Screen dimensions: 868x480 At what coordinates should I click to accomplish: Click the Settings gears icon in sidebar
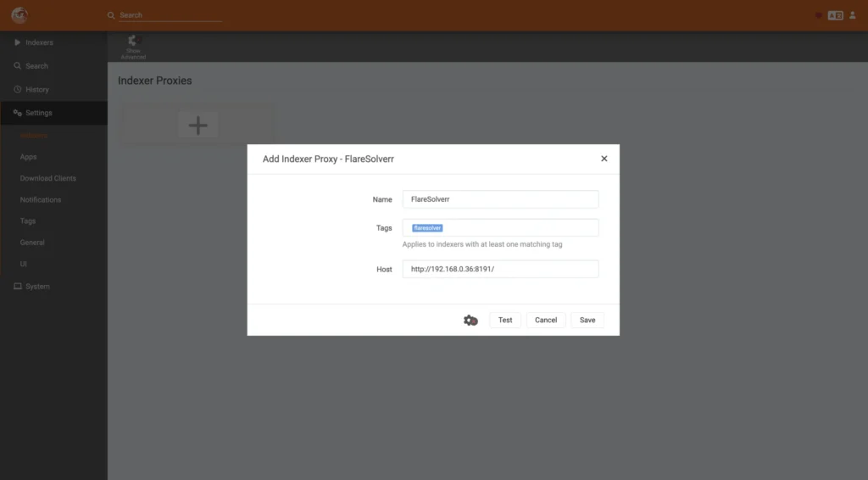[x=17, y=113]
